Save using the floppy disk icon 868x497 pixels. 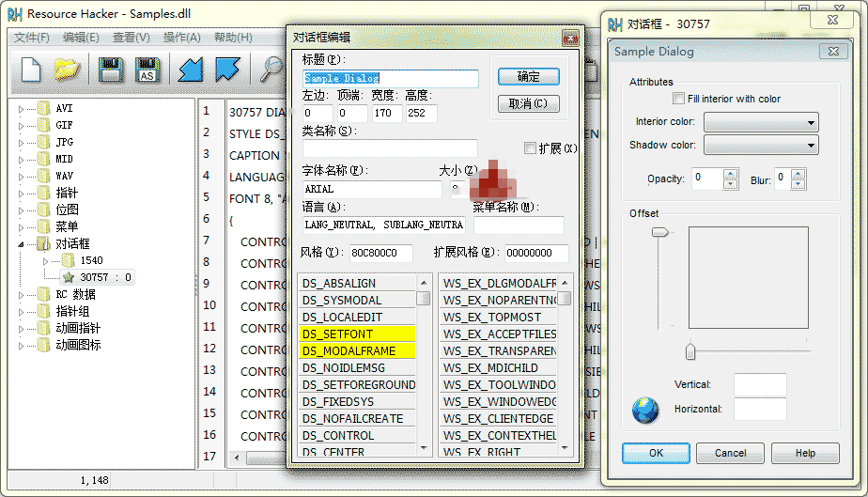[111, 70]
